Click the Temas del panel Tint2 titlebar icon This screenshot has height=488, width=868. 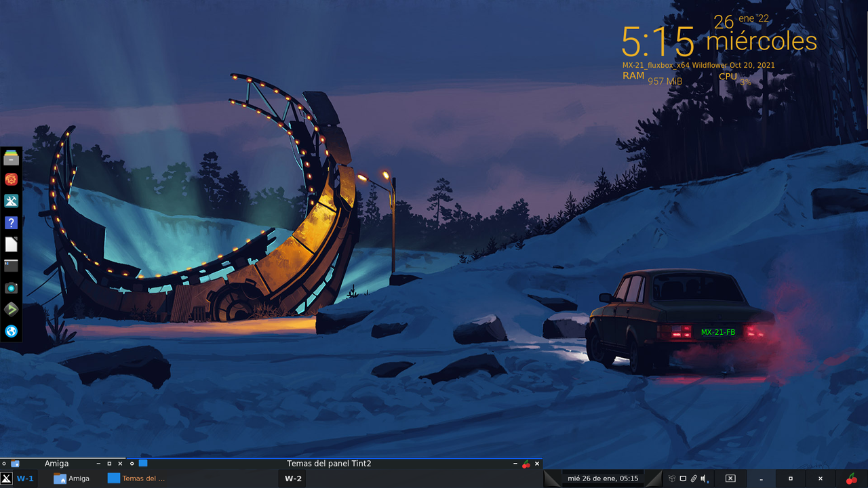(143, 464)
